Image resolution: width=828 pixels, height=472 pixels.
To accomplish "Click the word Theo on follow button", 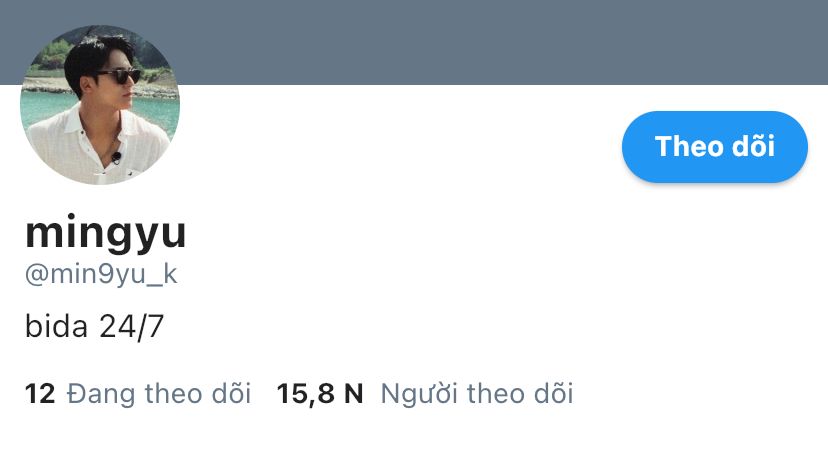I will [689, 146].
